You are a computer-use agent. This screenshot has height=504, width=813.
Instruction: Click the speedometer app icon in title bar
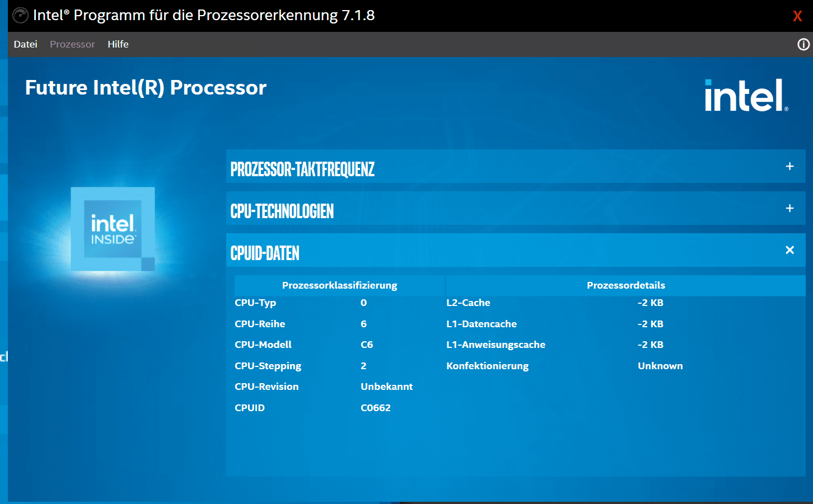(x=20, y=15)
